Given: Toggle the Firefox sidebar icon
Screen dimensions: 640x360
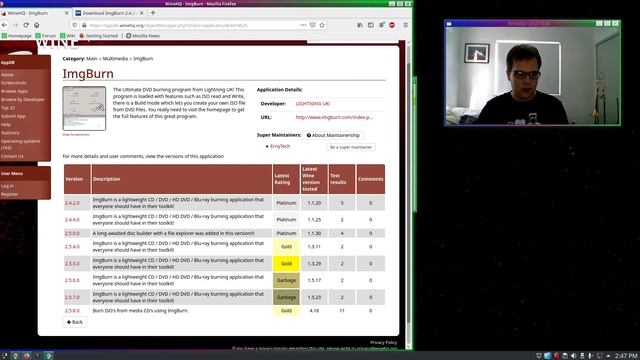Looking at the screenshot, I should [x=371, y=25].
